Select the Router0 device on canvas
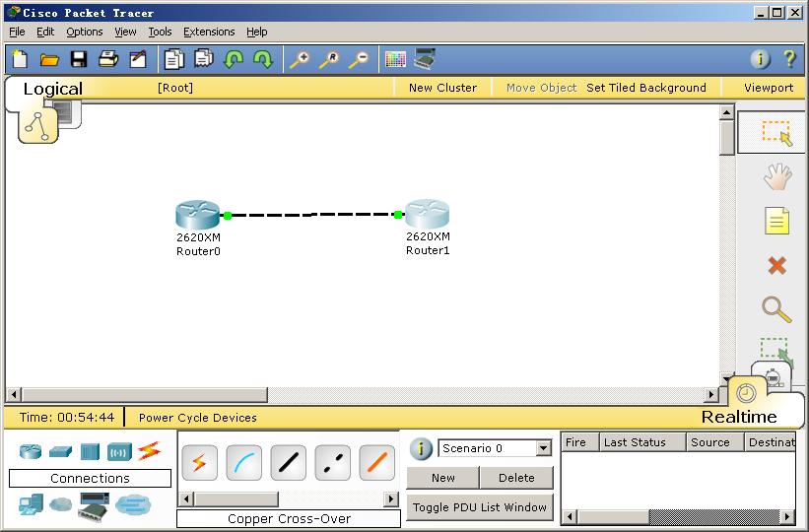 198,215
